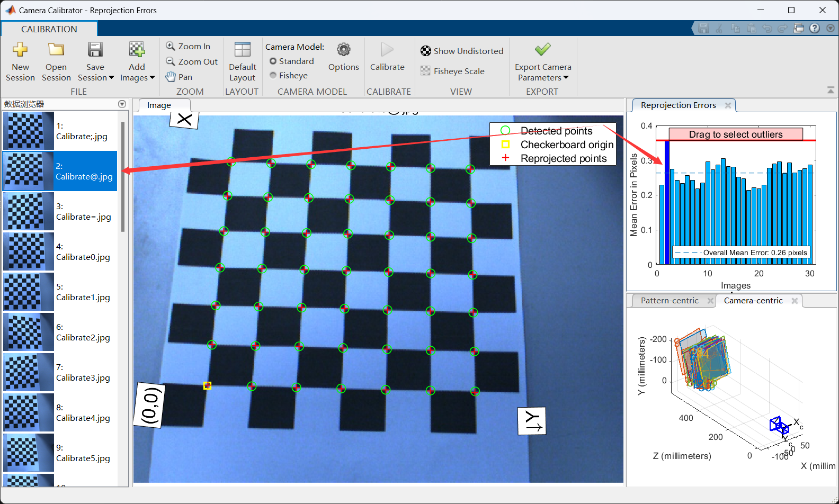The width and height of the screenshot is (839, 504).
Task: Click the dark blue highlighted error bar
Action: tap(667, 202)
